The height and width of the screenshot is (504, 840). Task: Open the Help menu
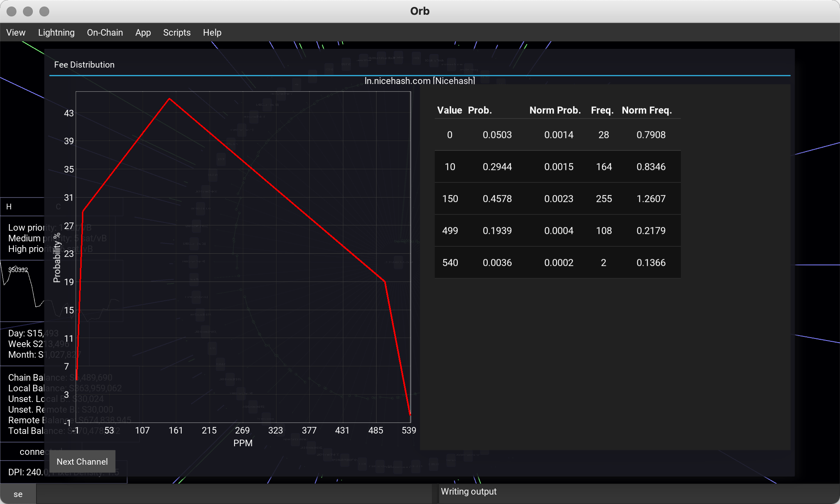click(212, 32)
